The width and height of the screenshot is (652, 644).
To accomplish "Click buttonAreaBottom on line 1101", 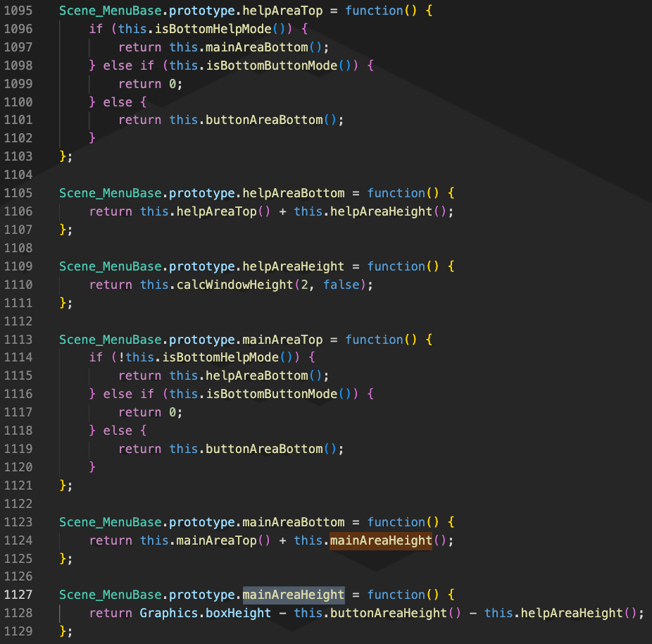I will [x=264, y=120].
